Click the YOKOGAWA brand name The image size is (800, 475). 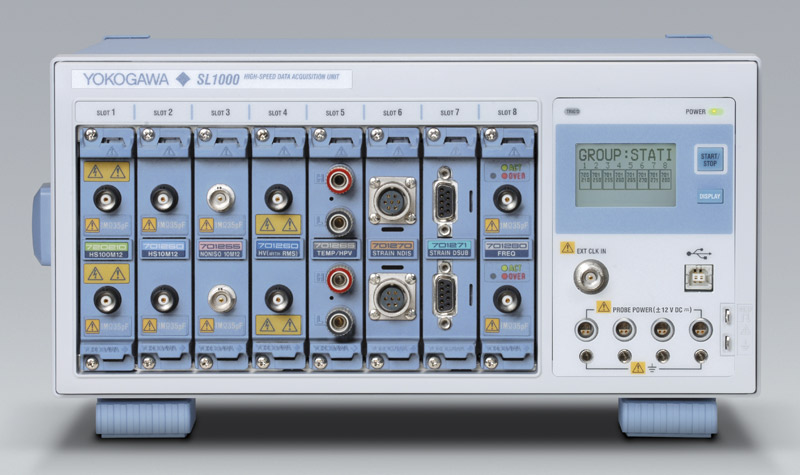coord(126,79)
